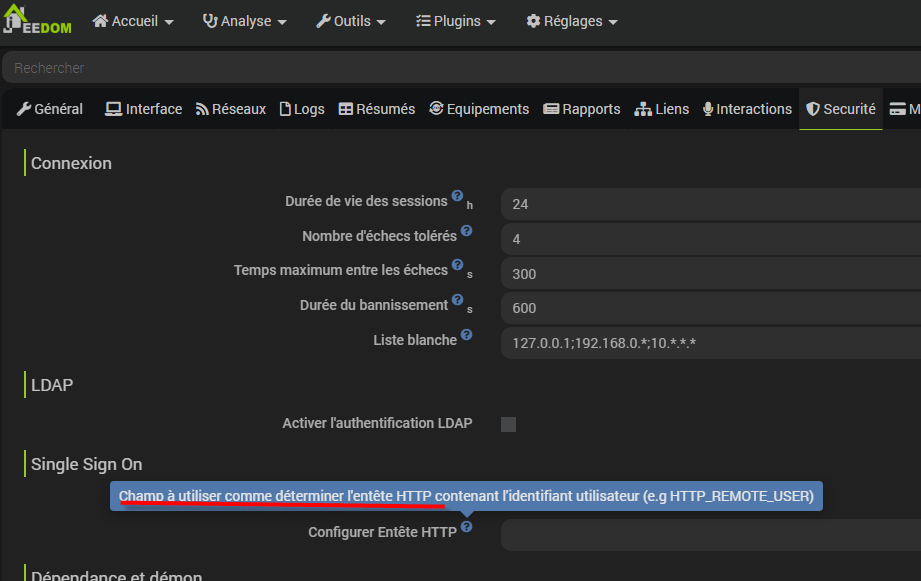
Task: Click the list icon beside Plugins
Action: click(423, 21)
